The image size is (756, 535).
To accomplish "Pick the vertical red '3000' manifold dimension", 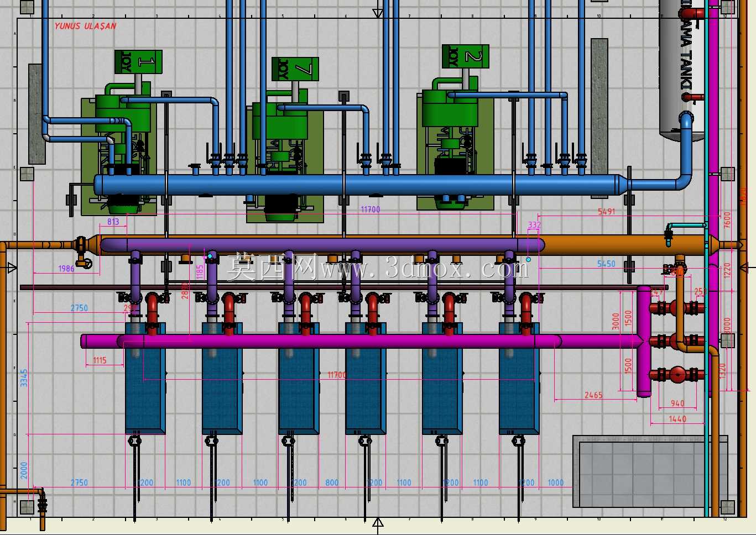I will 616,321.
